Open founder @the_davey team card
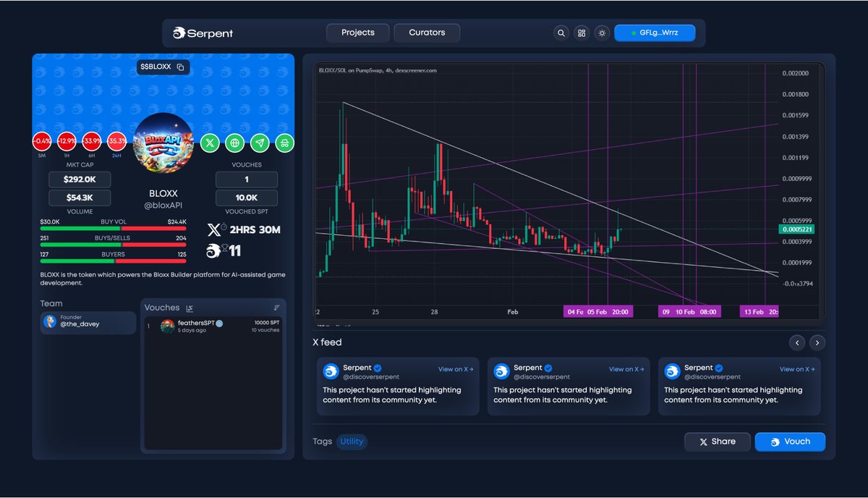 click(x=88, y=322)
